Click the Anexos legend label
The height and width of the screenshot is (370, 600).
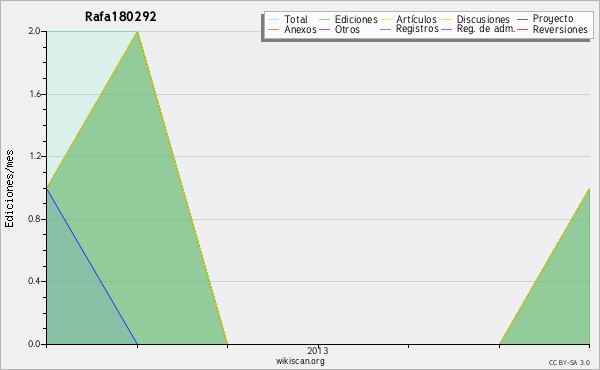tap(300, 29)
